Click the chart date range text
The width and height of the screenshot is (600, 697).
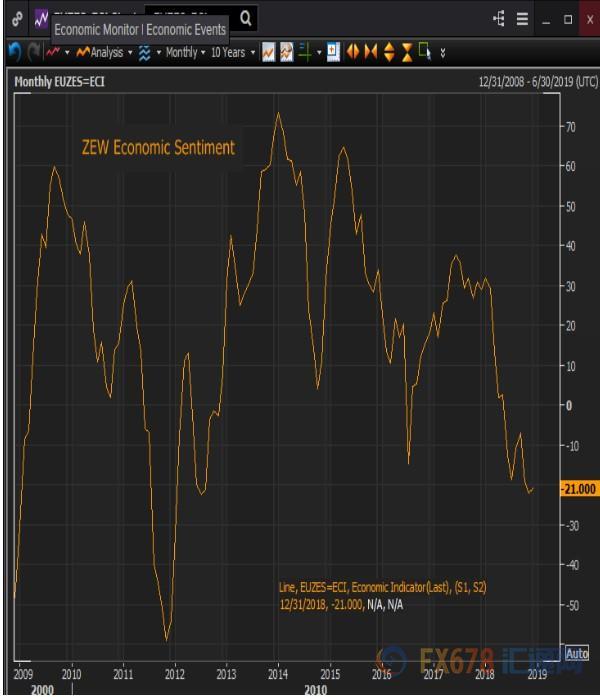(535, 80)
